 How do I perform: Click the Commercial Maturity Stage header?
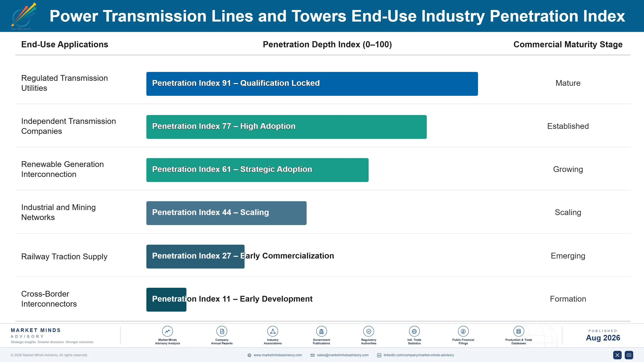(568, 44)
